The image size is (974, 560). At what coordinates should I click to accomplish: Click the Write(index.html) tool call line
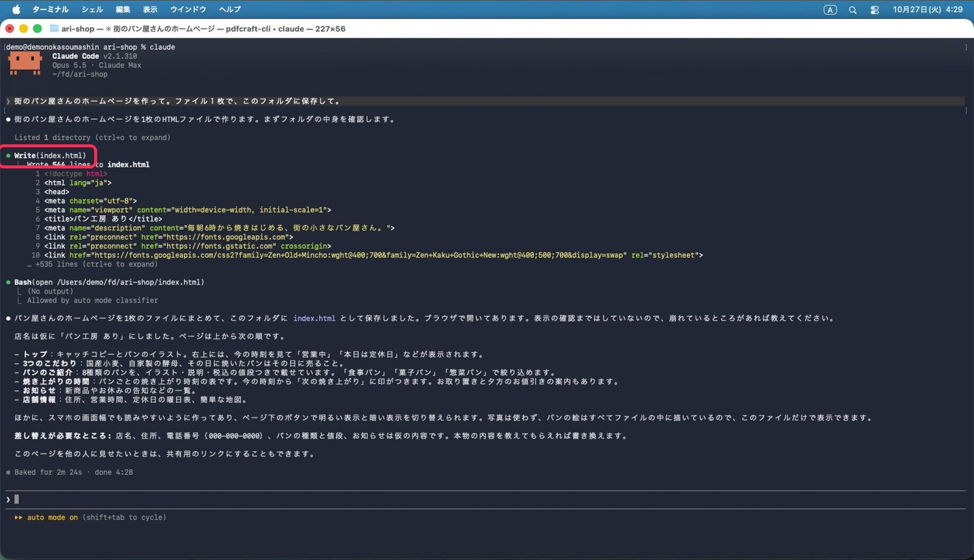(x=50, y=155)
